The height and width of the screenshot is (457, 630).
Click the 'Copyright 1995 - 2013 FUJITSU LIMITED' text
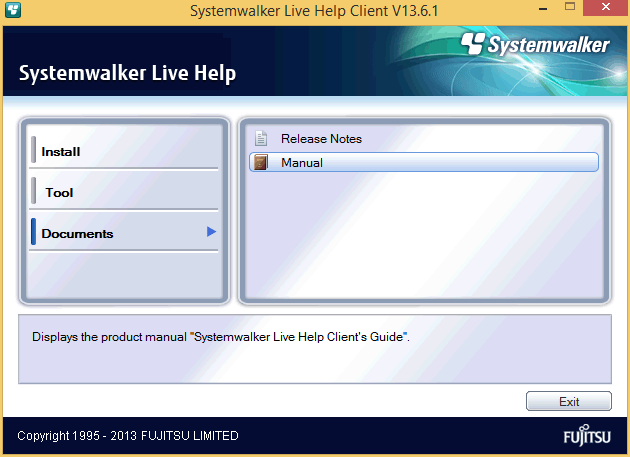click(128, 436)
